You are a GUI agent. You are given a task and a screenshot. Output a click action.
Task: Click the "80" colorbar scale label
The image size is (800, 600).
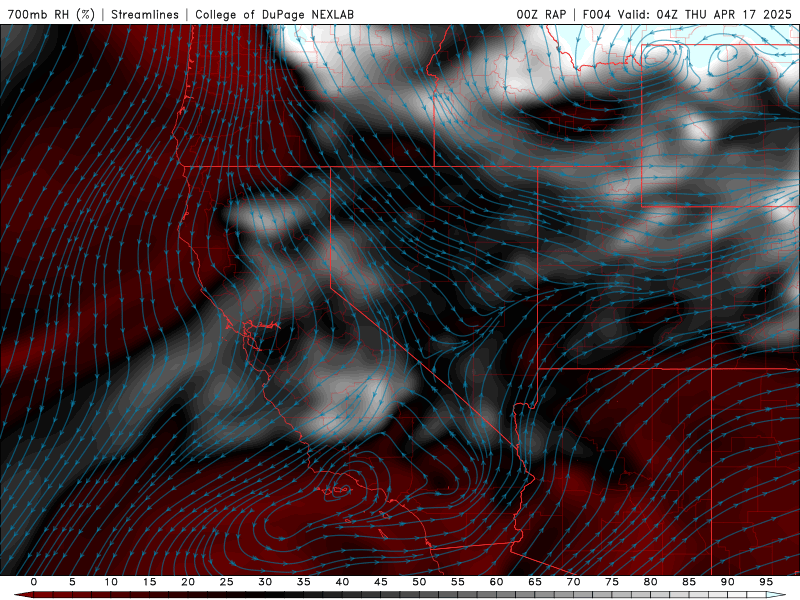pyautogui.click(x=651, y=582)
